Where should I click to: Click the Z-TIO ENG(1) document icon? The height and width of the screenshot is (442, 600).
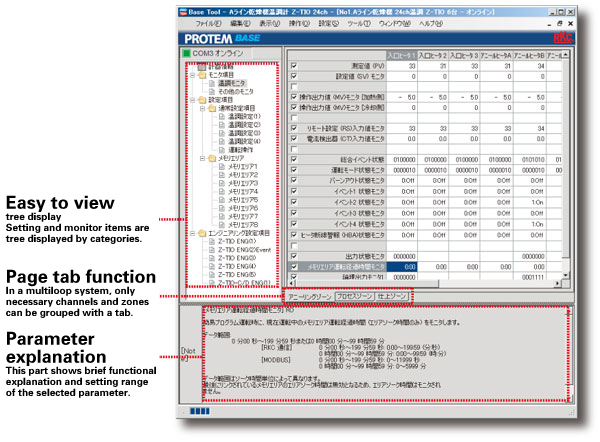tap(212, 241)
